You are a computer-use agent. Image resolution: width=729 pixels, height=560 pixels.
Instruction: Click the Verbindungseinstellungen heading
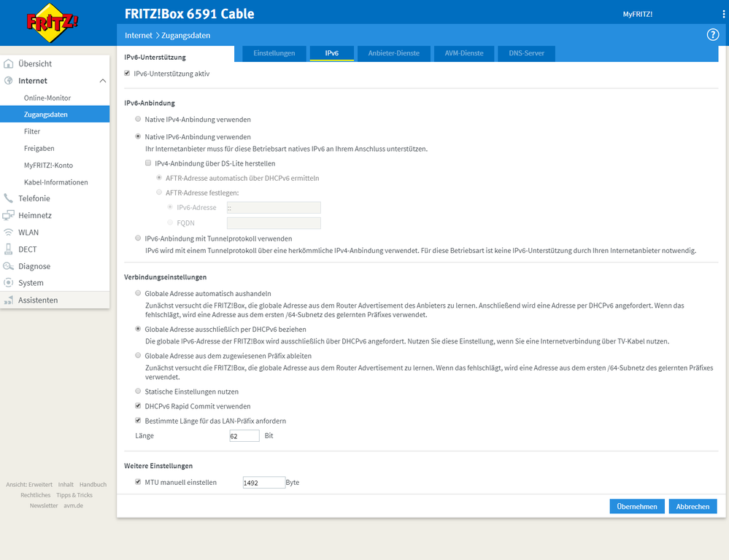pyautogui.click(x=166, y=277)
